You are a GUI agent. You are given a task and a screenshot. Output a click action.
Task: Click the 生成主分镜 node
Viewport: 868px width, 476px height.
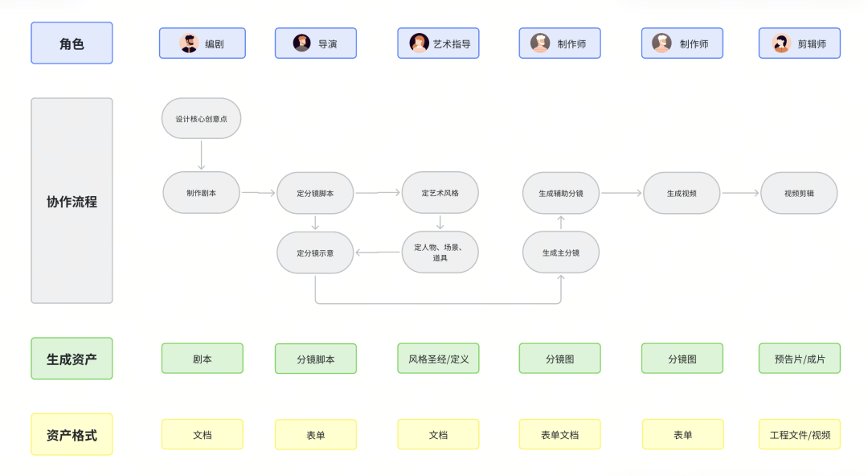pyautogui.click(x=560, y=252)
